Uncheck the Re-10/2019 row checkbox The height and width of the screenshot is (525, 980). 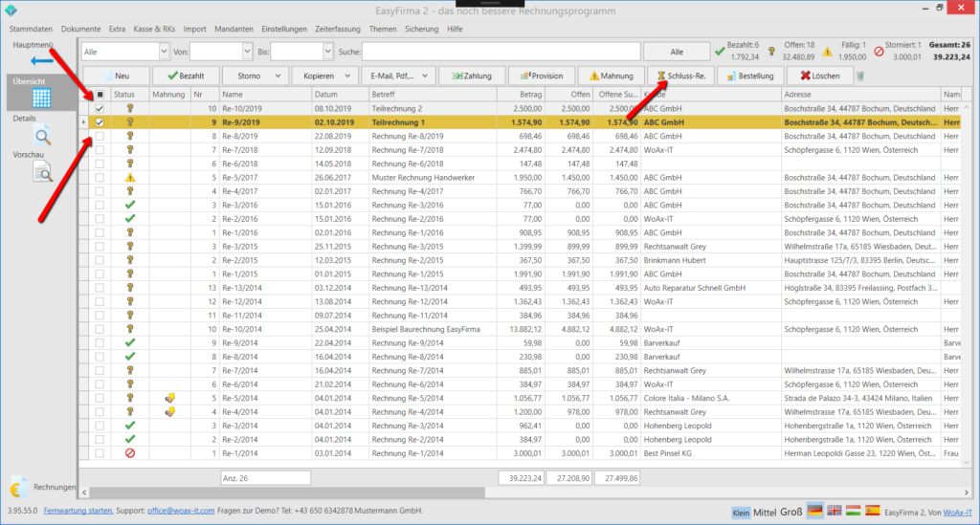100,108
